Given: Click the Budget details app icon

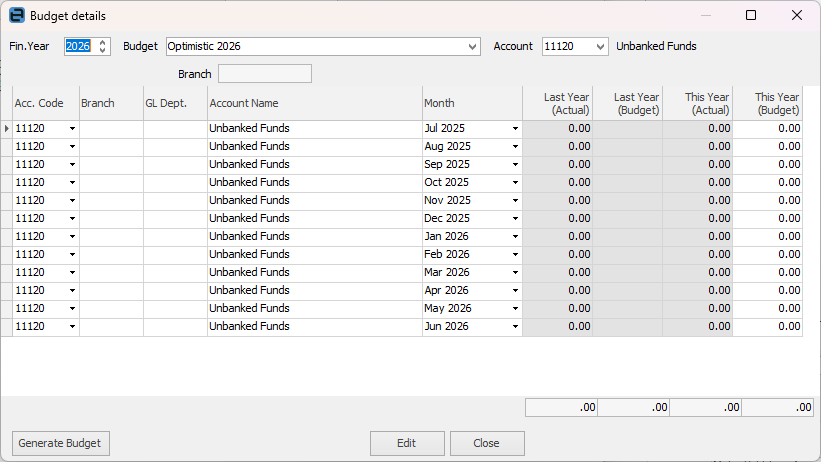Looking at the screenshot, I should pyautogui.click(x=17, y=15).
